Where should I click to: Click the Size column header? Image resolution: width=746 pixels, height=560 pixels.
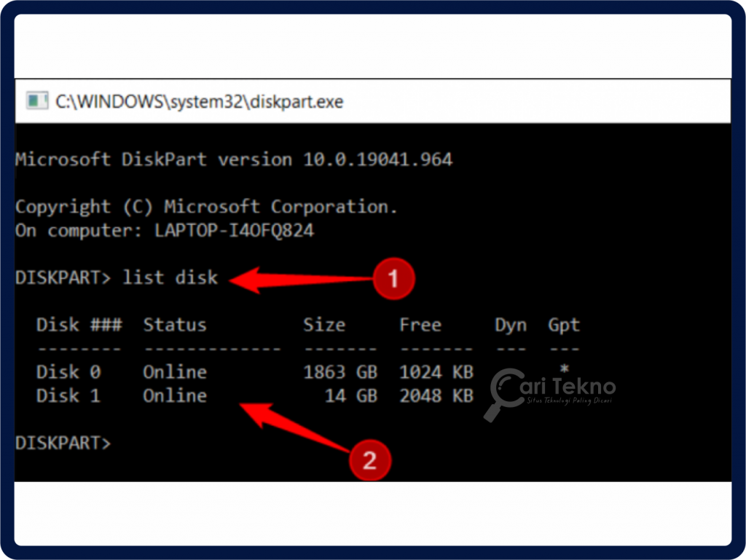pos(324,325)
